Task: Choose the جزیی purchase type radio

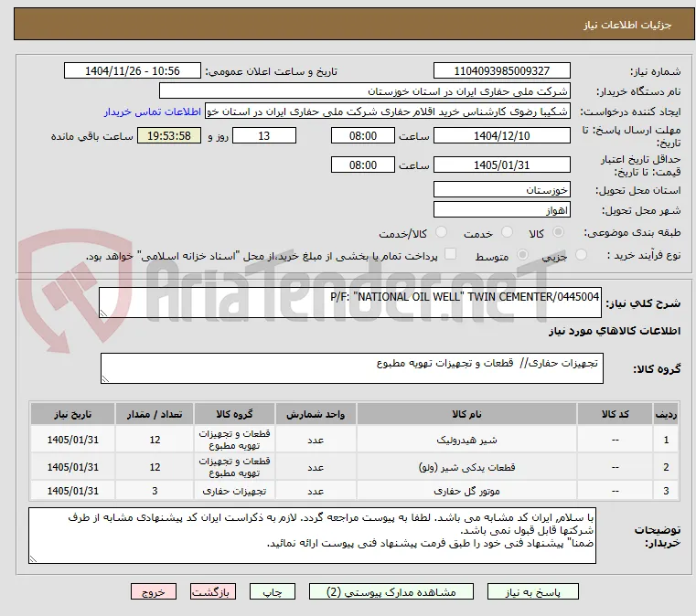Action: [x=581, y=255]
